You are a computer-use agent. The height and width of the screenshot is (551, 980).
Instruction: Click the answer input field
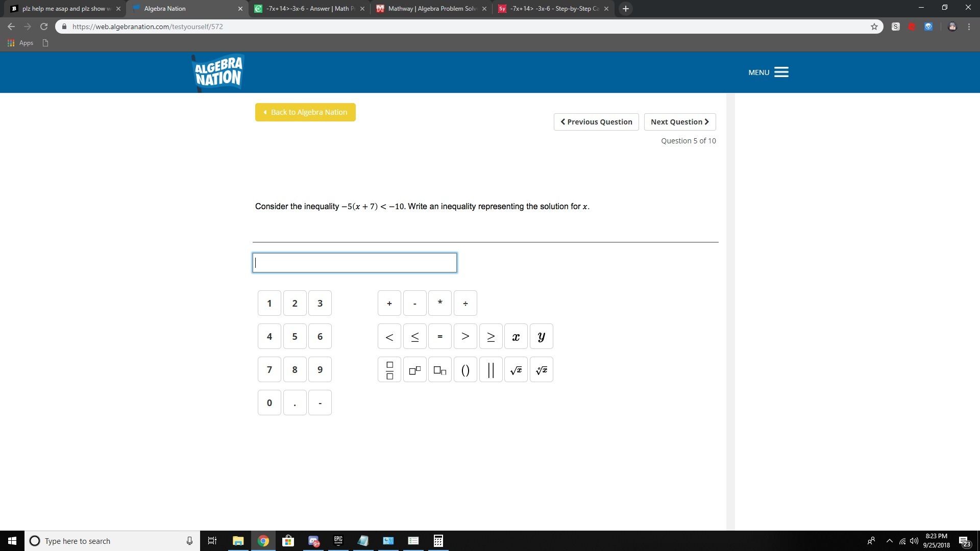click(x=355, y=263)
